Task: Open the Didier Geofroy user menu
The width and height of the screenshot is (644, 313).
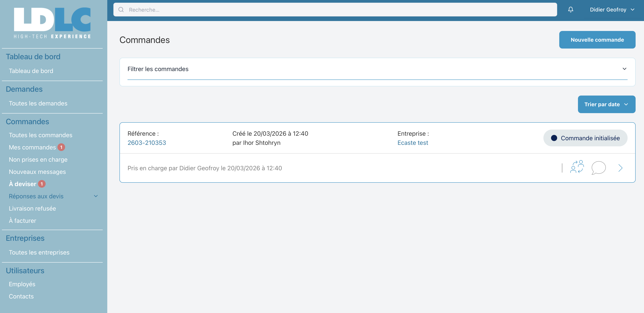Action: pos(612,10)
